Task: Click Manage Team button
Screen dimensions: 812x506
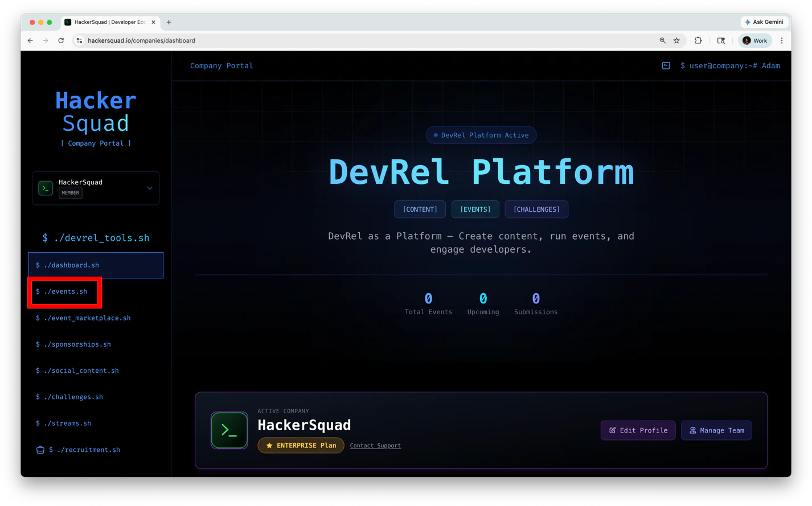Action: 717,430
